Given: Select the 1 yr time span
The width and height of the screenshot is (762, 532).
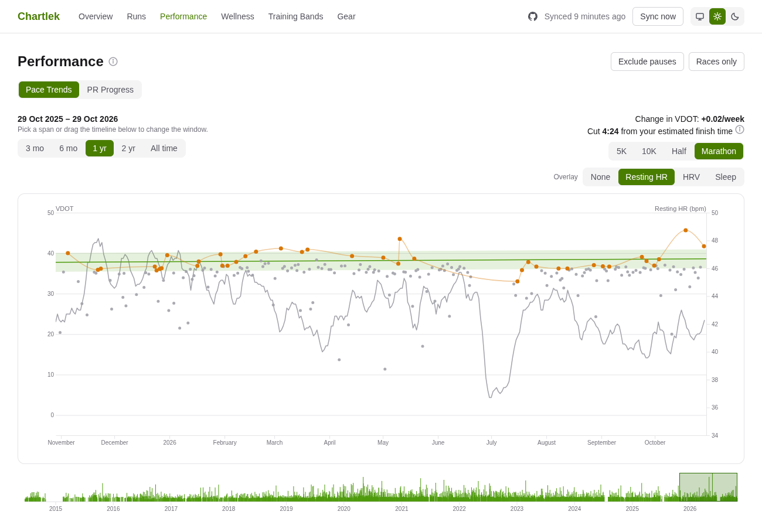Looking at the screenshot, I should pyautogui.click(x=100, y=148).
